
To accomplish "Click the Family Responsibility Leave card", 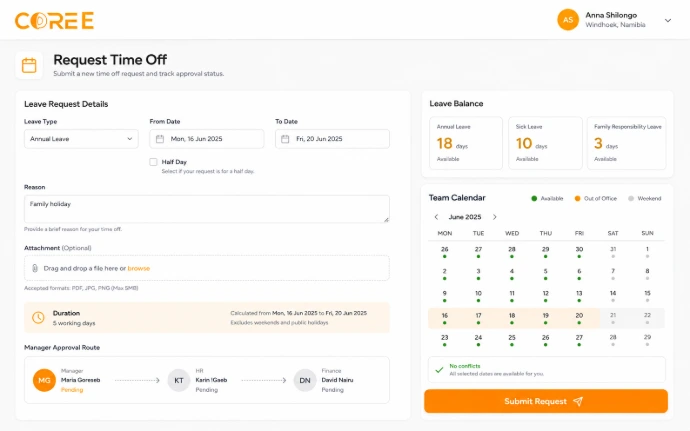I will (x=627, y=143).
